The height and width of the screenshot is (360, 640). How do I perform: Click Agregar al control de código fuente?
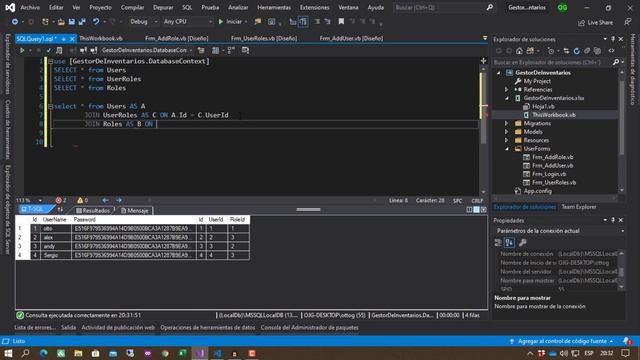[x=562, y=341]
